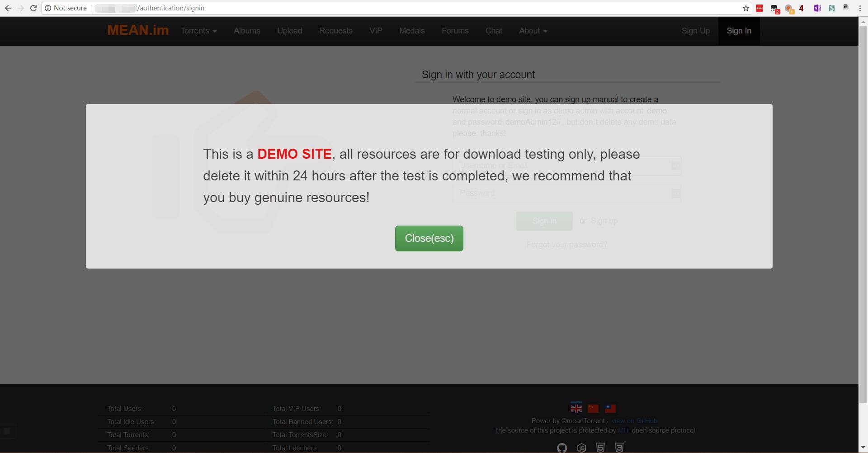Reload the page with the refresh icon
This screenshot has height=453, width=868.
(33, 8)
